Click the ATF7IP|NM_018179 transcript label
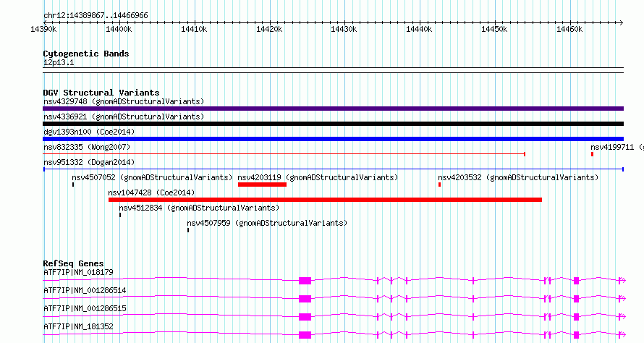This screenshot has height=343, width=644. pyautogui.click(x=78, y=272)
